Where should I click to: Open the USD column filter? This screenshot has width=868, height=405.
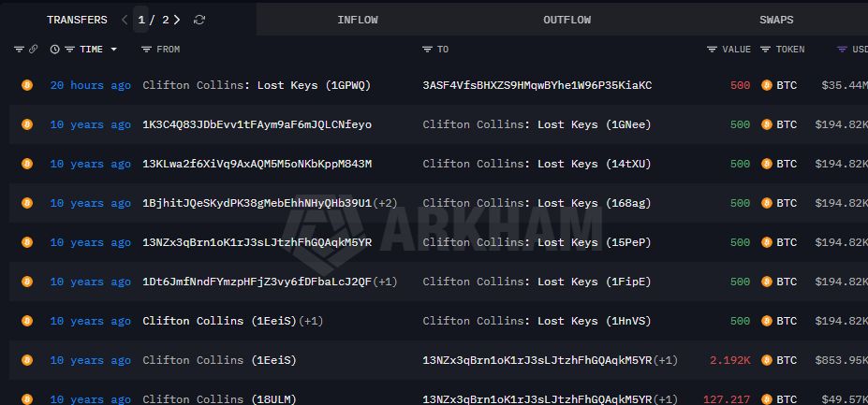pos(843,50)
